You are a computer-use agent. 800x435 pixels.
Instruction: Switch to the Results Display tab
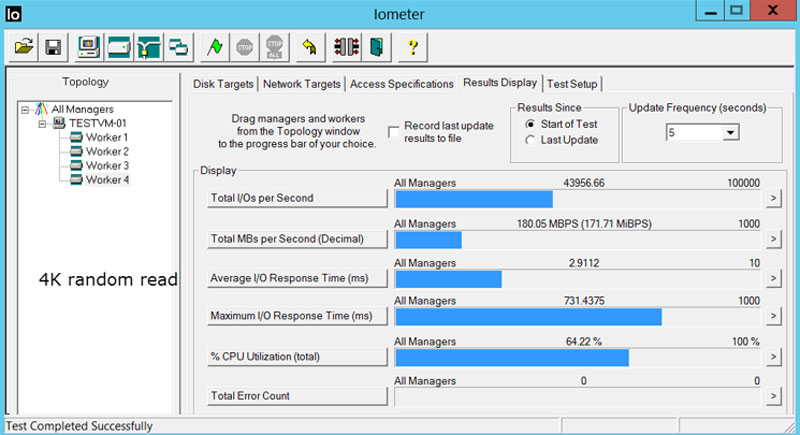tap(500, 83)
